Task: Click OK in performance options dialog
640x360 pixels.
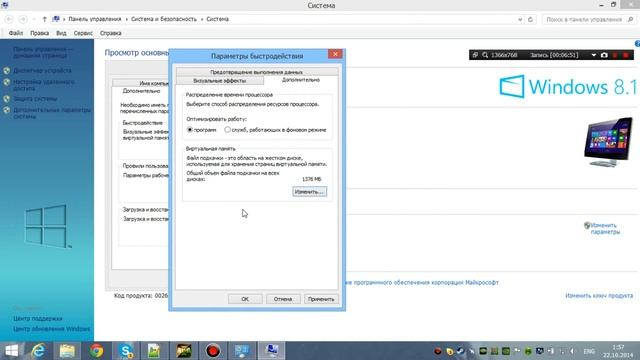Action: click(245, 299)
